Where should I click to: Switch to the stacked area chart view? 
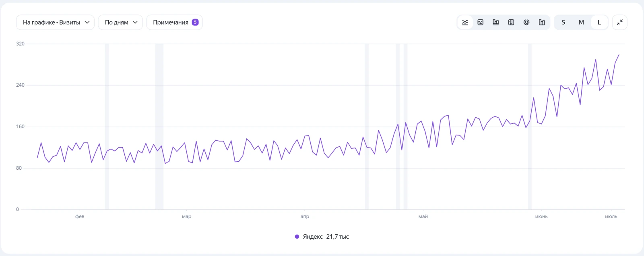click(x=480, y=22)
